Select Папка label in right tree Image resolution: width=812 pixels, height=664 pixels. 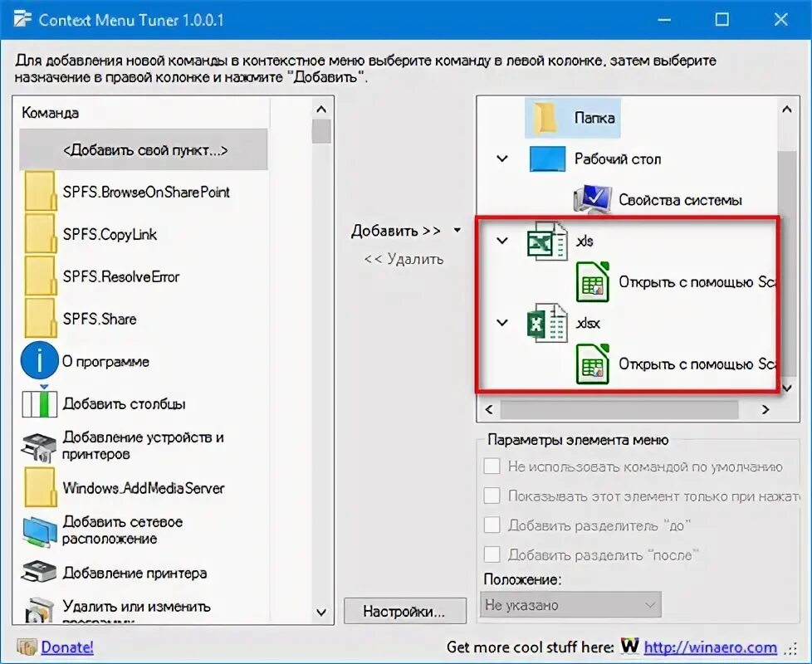coord(594,118)
